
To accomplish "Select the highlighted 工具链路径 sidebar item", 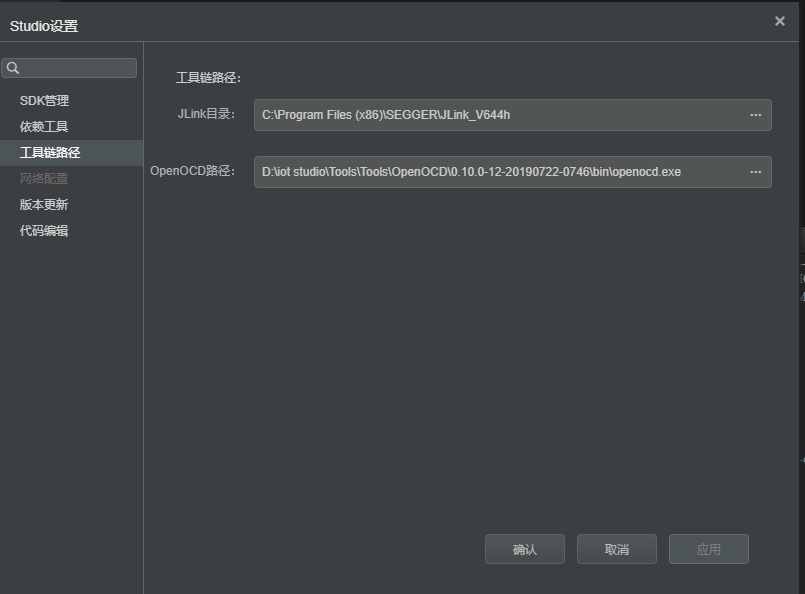I will click(50, 153).
